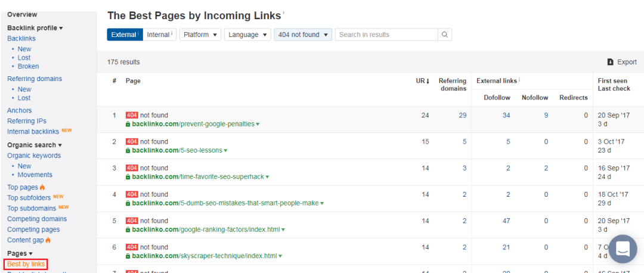Open the Language dropdown
The width and height of the screenshot is (644, 273).
(247, 35)
